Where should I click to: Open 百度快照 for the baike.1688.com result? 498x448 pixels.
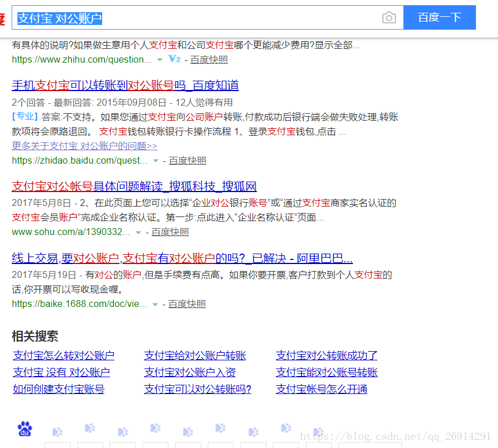tap(187, 304)
